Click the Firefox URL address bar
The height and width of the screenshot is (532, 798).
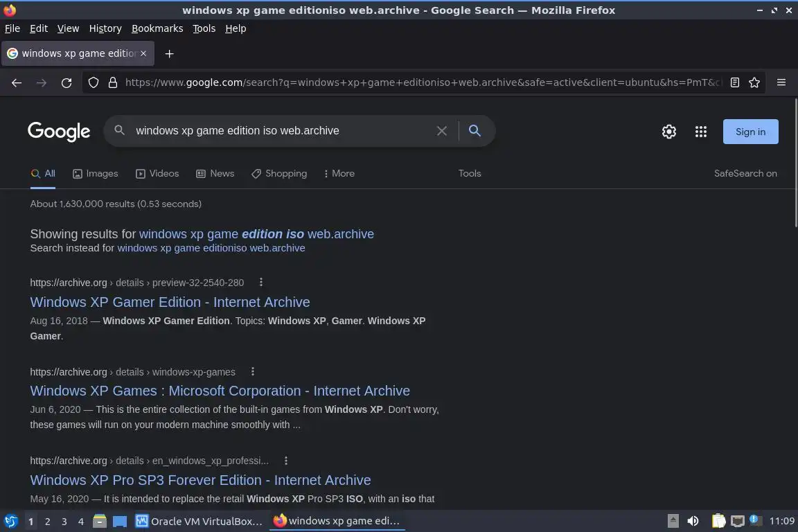tap(423, 82)
